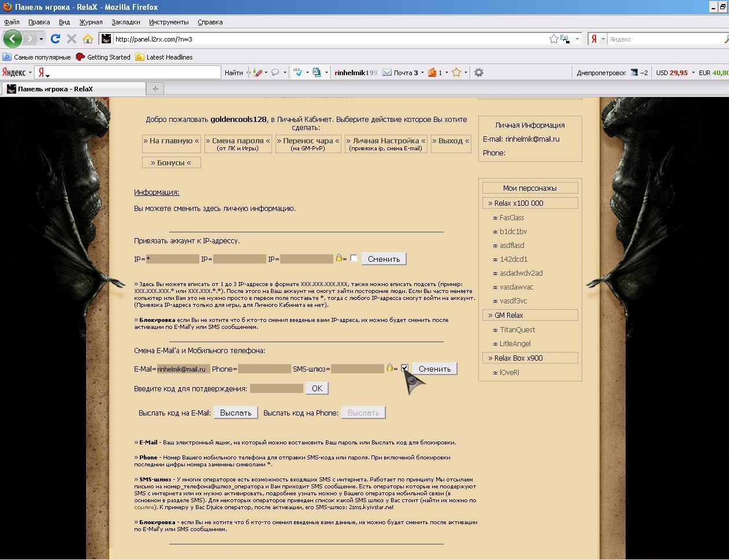
Task: Toggle the E-Mail blocking checkbox
Action: coord(404,368)
